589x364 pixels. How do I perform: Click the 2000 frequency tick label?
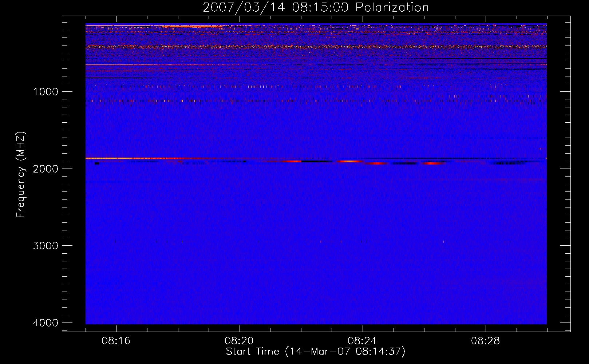click(x=46, y=169)
